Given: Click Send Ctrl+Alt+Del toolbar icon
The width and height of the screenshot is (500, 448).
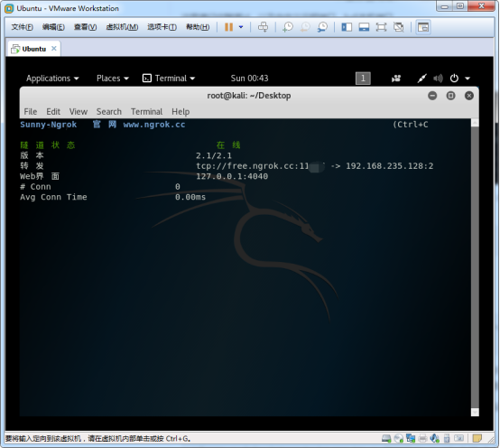Looking at the screenshot, I should pos(263,27).
